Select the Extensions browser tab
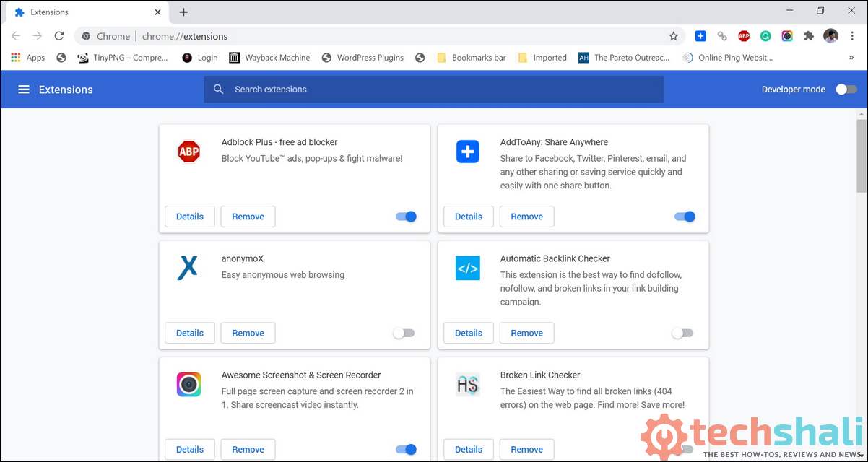This screenshot has width=868, height=462. coord(85,12)
